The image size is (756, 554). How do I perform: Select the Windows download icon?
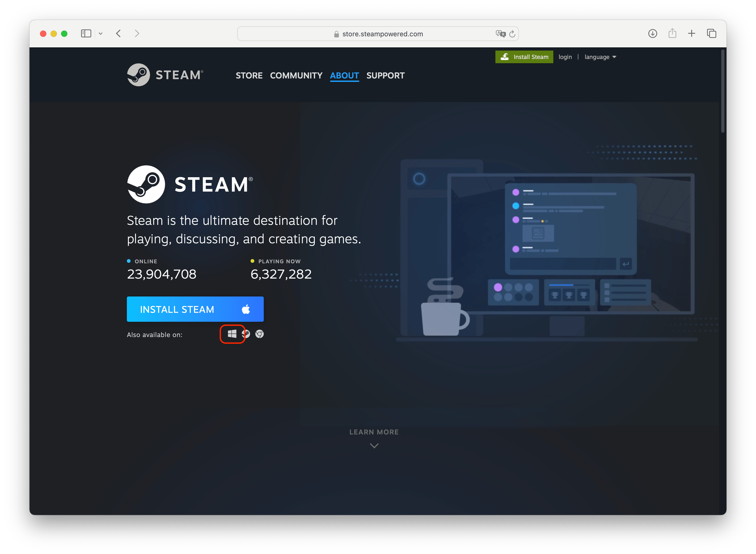click(232, 334)
